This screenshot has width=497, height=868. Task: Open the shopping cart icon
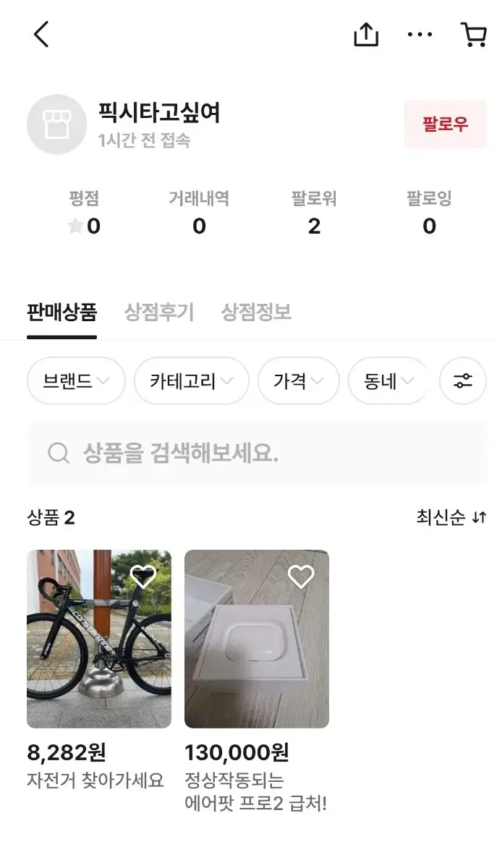click(473, 34)
